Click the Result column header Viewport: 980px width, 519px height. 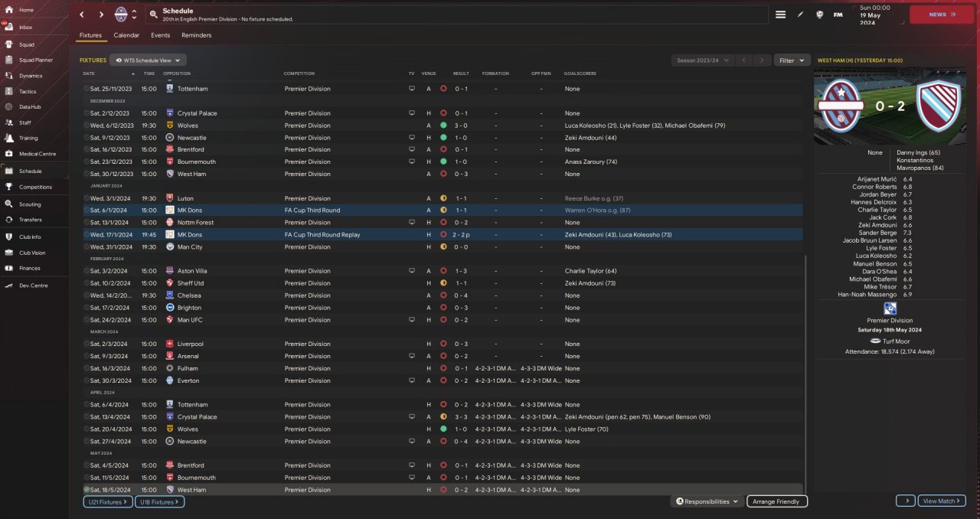[461, 73]
